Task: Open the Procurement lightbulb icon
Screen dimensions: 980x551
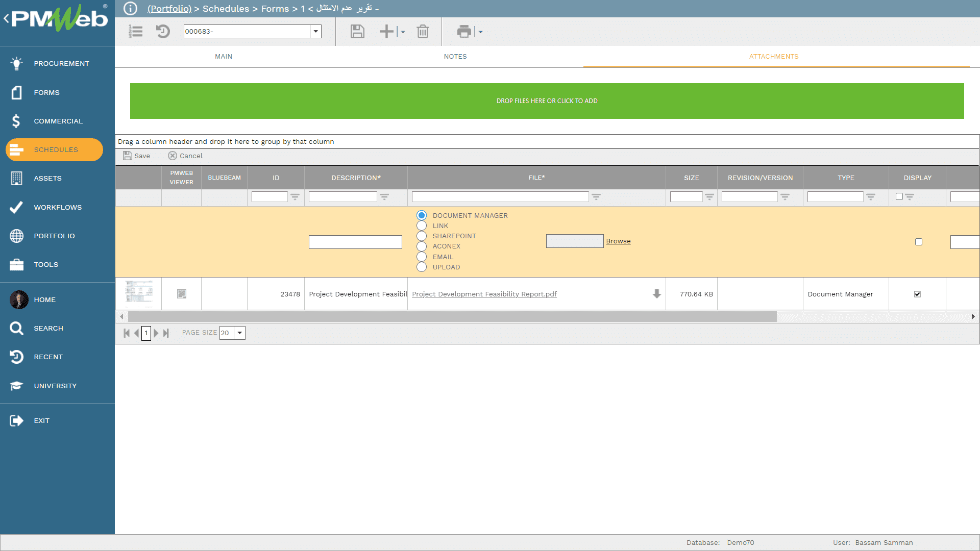Action: [16, 63]
